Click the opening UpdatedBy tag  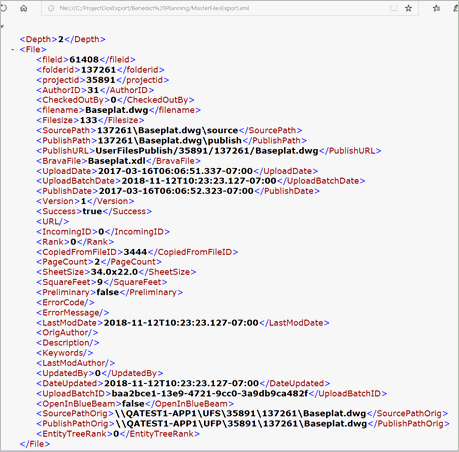pos(65,373)
